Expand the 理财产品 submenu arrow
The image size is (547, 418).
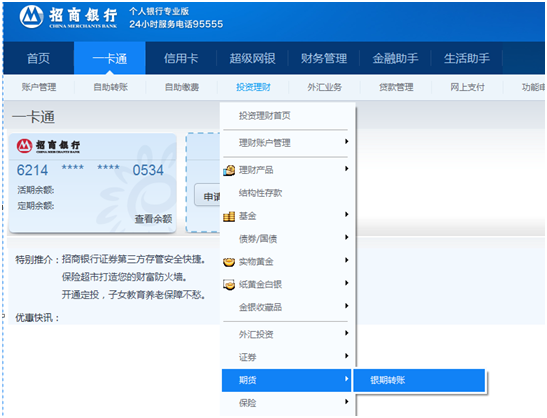346,169
